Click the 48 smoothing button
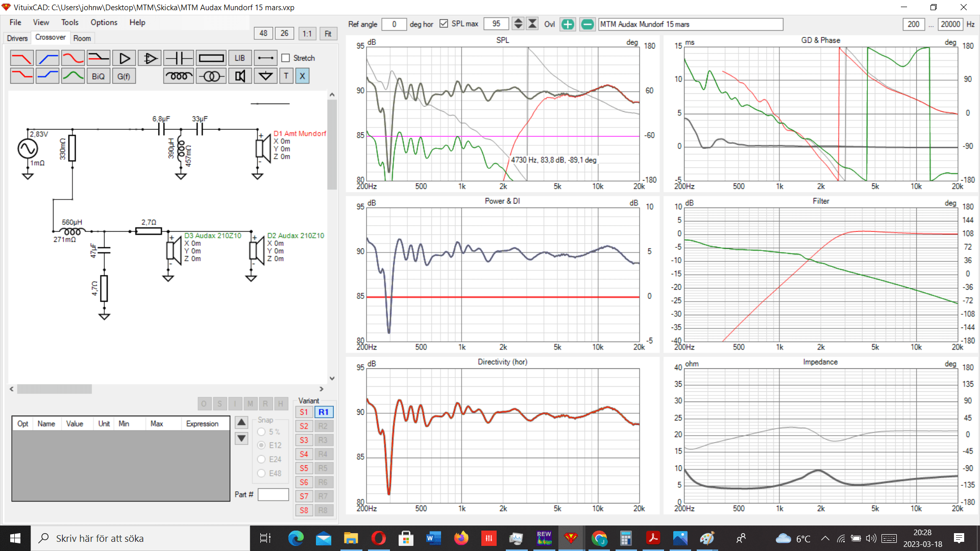The width and height of the screenshot is (980, 551). [263, 33]
